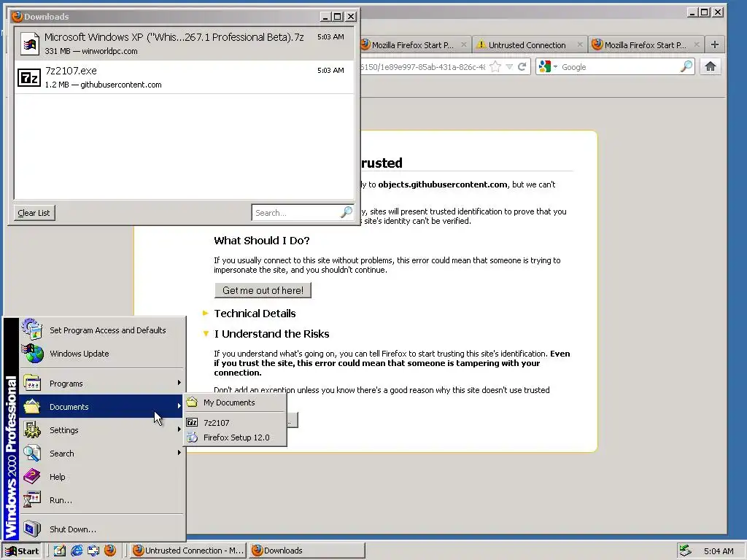
Task: Click the magnifier icon in Downloads search
Action: pyautogui.click(x=347, y=212)
